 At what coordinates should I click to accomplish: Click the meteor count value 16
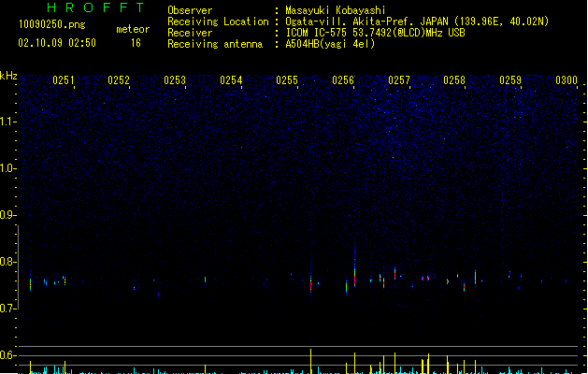click(x=136, y=43)
